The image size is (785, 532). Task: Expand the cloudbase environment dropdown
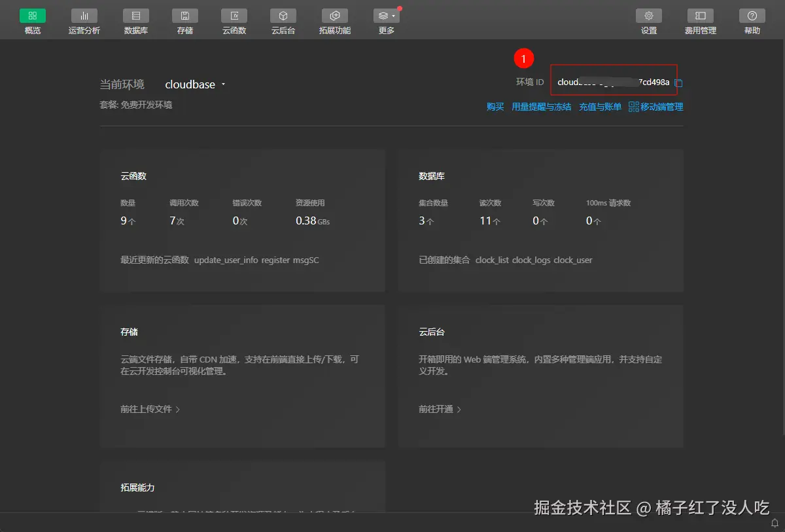(x=222, y=84)
